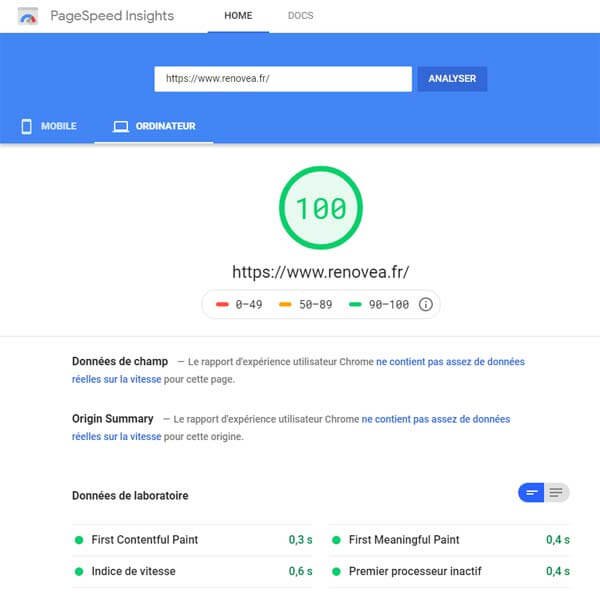
Task: Expand the Premier processeur inactif metric
Action: 415,571
